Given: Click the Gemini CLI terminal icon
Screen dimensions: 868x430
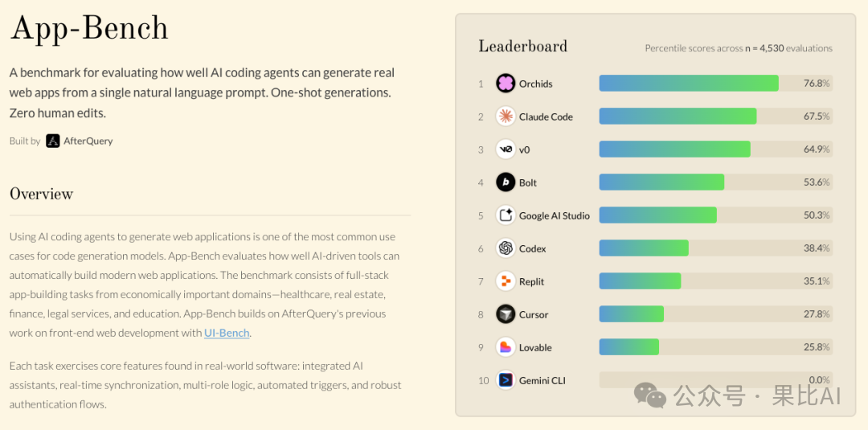Looking at the screenshot, I should pyautogui.click(x=506, y=380).
